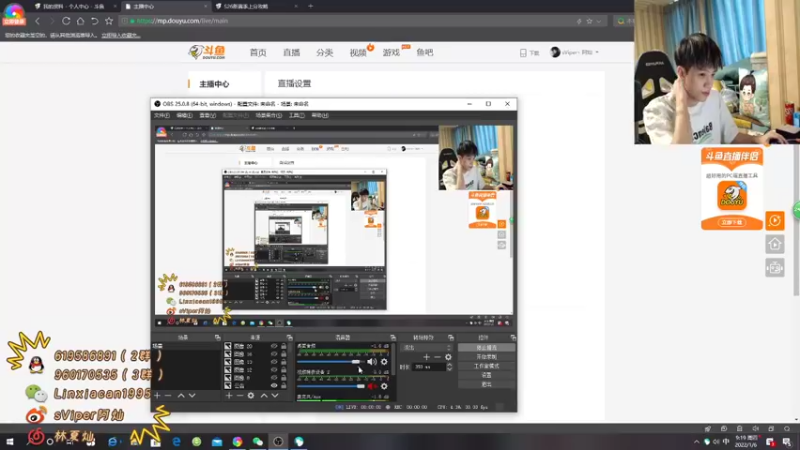Pop out the Scene Transitions dock
The image size is (800, 450).
click(x=451, y=338)
